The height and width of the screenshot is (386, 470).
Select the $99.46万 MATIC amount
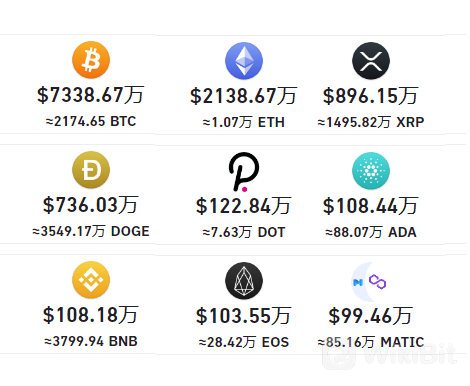[371, 316]
